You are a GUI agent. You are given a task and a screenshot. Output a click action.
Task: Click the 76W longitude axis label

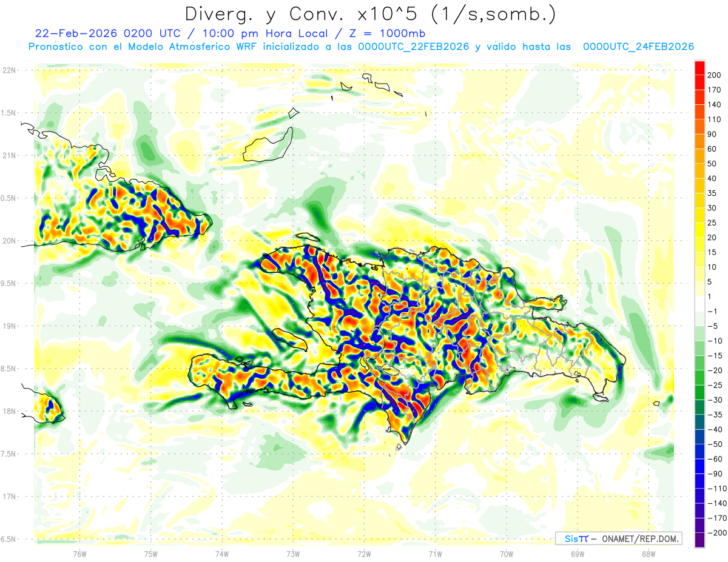coord(79,554)
